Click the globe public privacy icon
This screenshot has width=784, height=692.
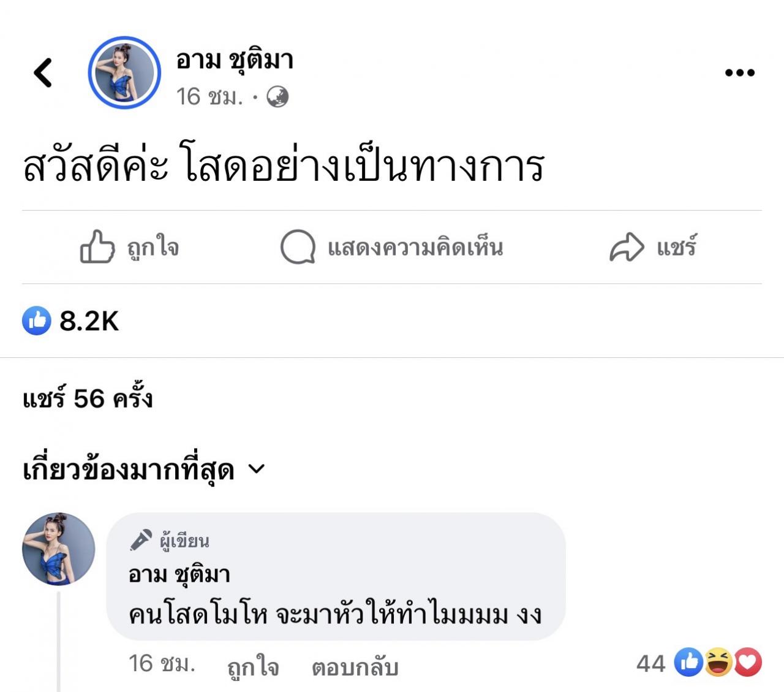[x=277, y=97]
